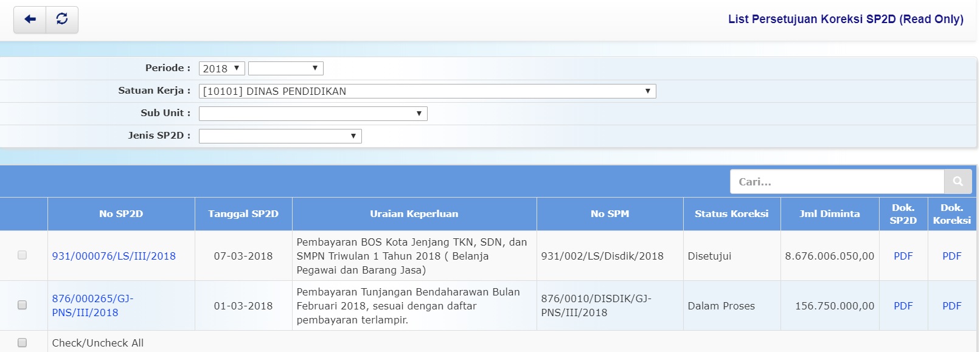The width and height of the screenshot is (980, 352).
Task: Click the search magnifier icon
Action: coord(958,181)
